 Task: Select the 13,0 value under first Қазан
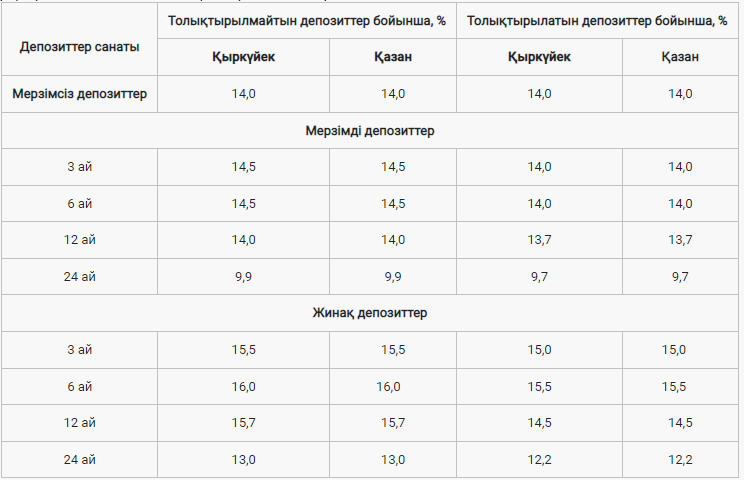point(393,460)
